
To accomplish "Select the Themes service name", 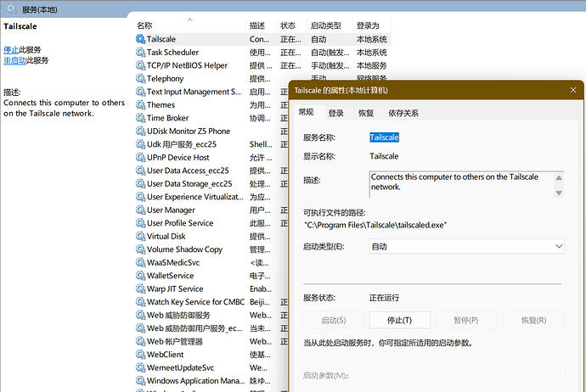I will (161, 105).
